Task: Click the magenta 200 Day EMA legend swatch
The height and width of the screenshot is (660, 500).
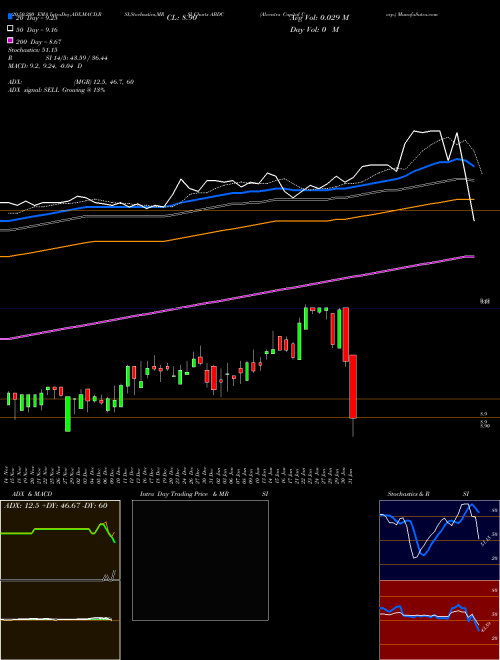Action: [x=10, y=41]
